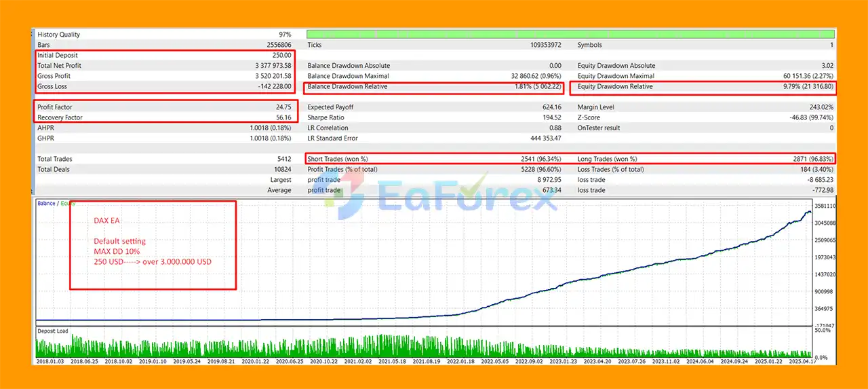Select the Balance Drawdown Absolute label

pyautogui.click(x=349, y=66)
